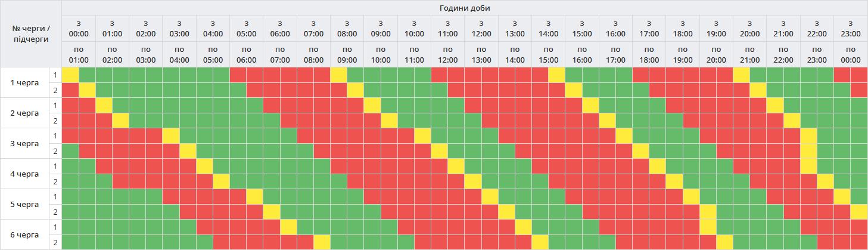Click the "по 08:00" end-time header
The width and height of the screenshot is (868, 250).
(313, 54)
